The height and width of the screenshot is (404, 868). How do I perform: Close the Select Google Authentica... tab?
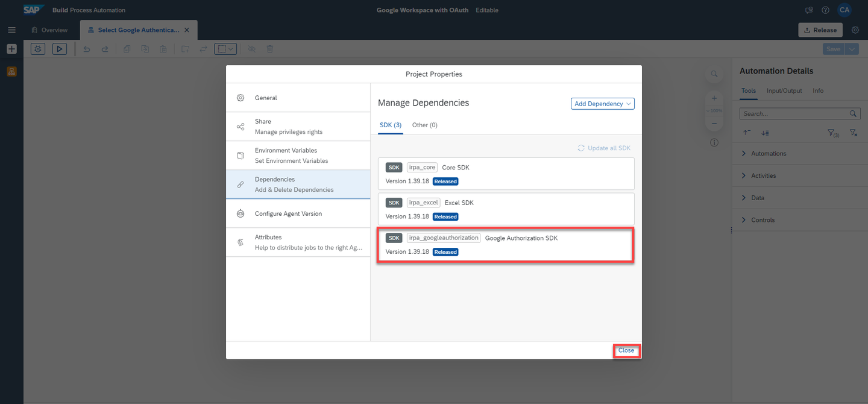(187, 30)
